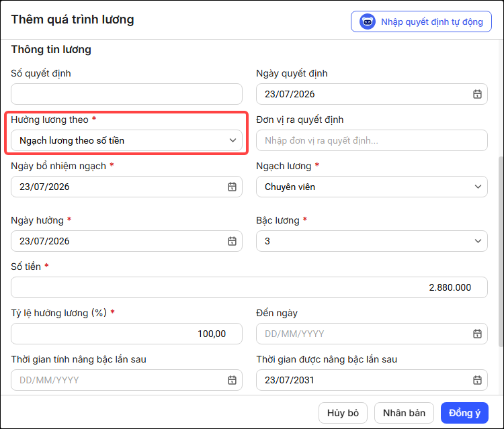Open calendar for Ngày quyết định
The image size is (504, 429).
coord(477,94)
